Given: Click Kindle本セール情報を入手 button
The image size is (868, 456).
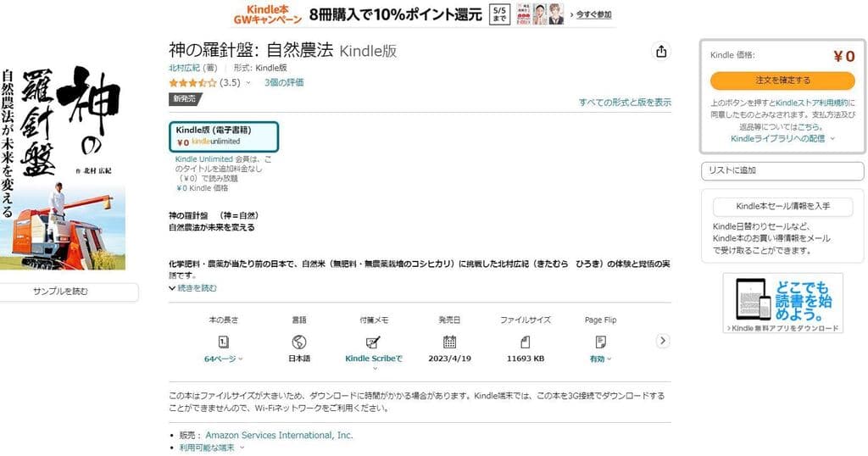Looking at the screenshot, I should coord(782,207).
